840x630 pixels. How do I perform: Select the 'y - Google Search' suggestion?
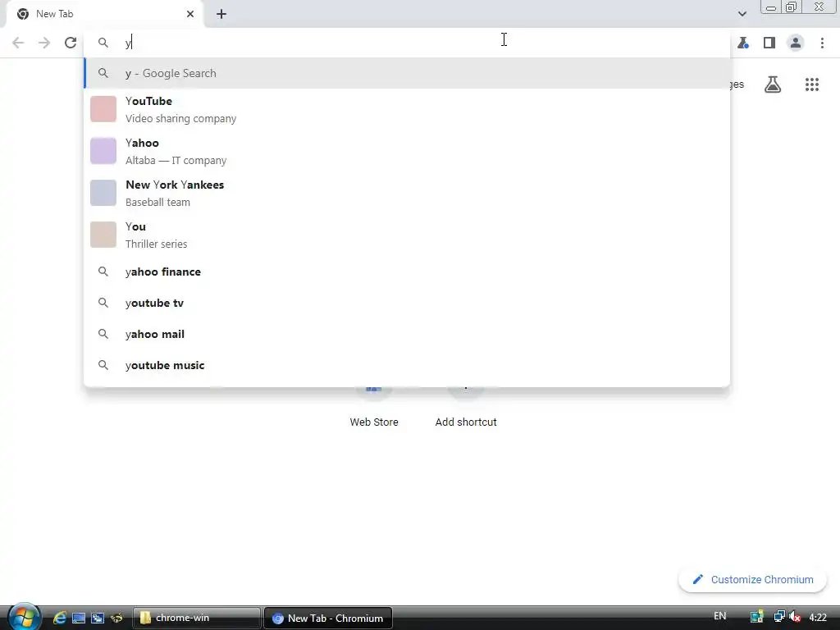(x=407, y=73)
